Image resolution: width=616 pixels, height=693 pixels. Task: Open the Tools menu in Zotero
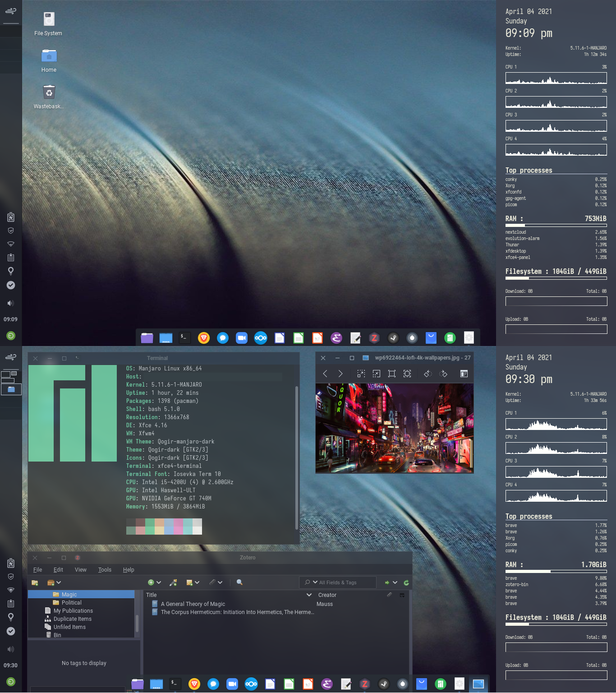click(105, 569)
